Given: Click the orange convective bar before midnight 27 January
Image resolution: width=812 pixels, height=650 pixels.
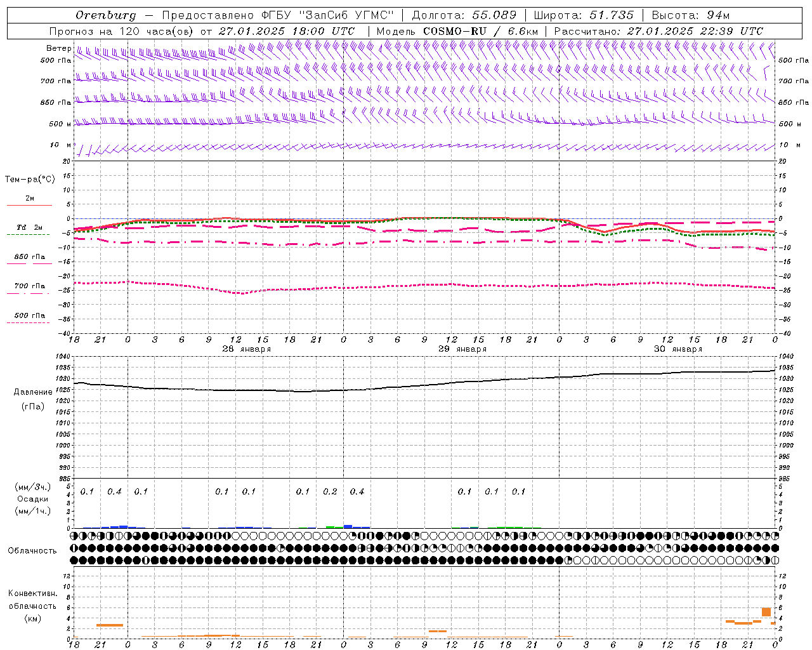Looking at the screenshot, I should tap(110, 625).
